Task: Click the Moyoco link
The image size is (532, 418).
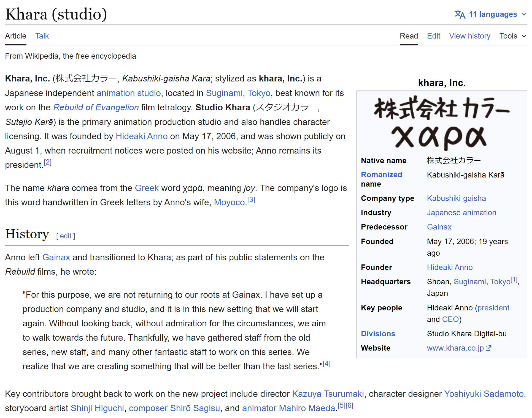Action: point(229,202)
